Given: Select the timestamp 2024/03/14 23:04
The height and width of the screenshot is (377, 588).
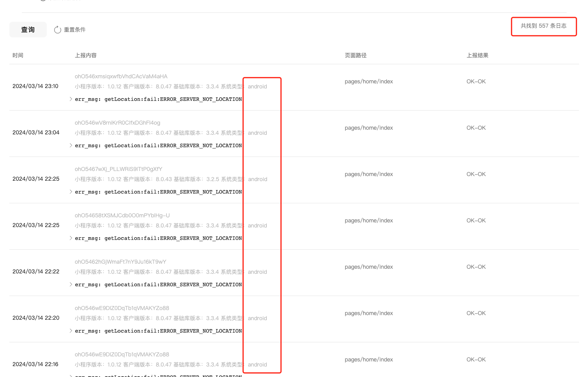Looking at the screenshot, I should tap(36, 132).
